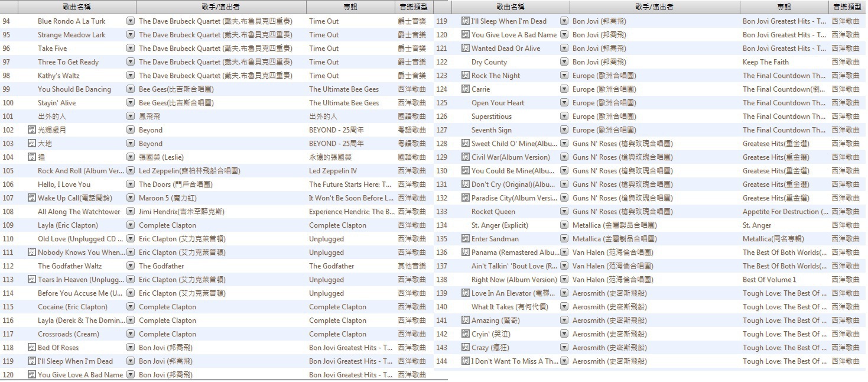Click the lyrics icon next to Carrie
Image resolution: width=868 pixels, height=382 pixels.
(x=466, y=89)
